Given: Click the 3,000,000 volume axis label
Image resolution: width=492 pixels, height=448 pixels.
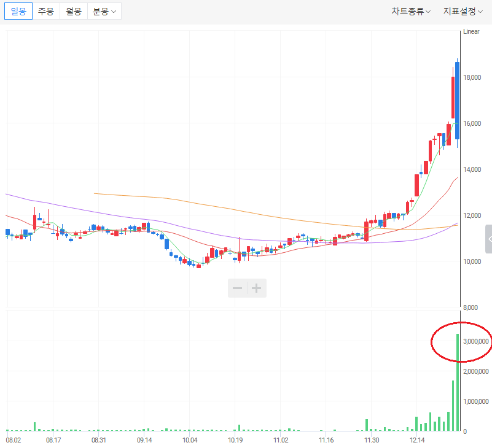Looking at the screenshot, I should 475,341.
